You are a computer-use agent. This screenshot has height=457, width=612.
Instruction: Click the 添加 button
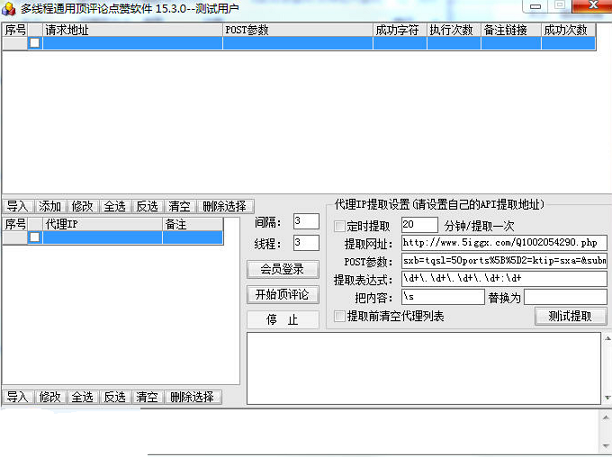click(50, 206)
